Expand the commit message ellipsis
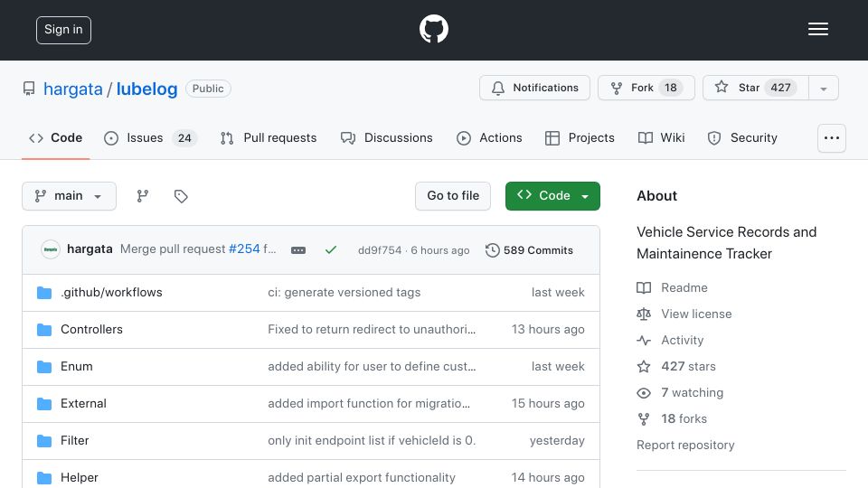868x488 pixels. click(x=298, y=250)
